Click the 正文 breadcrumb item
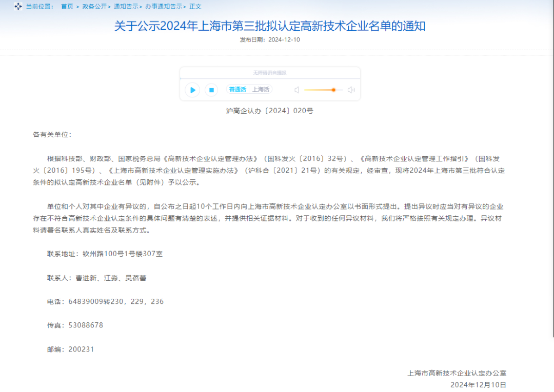 195,6
